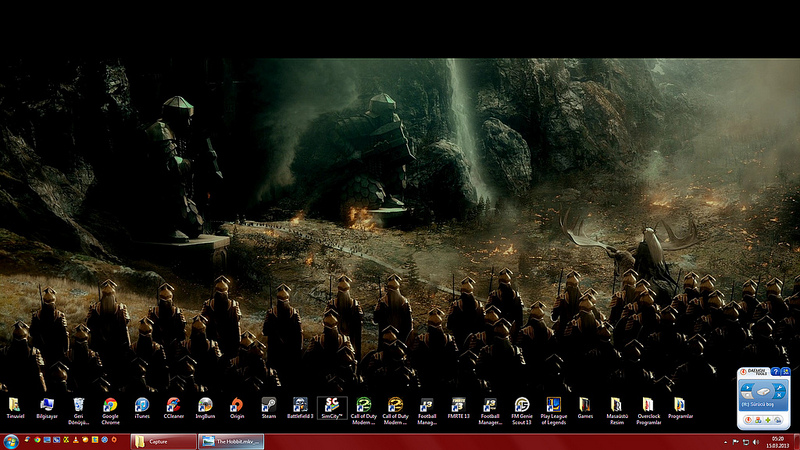Open the Tinuviel user folder icon
The width and height of the screenshot is (800, 450).
pos(15,406)
